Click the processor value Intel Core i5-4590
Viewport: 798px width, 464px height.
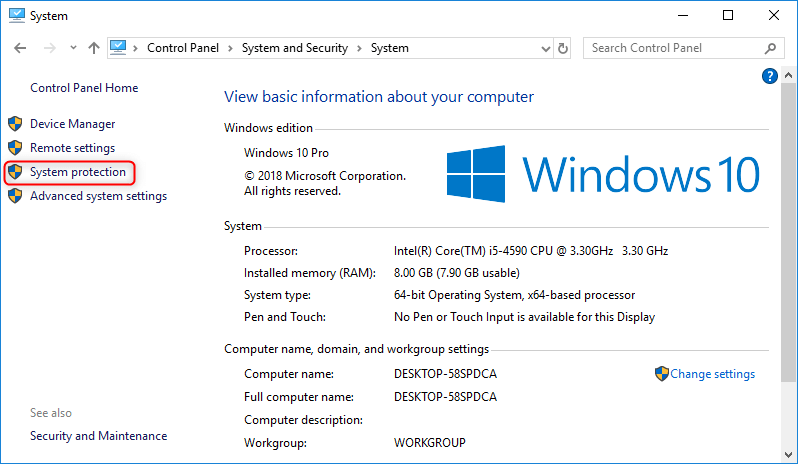(531, 251)
